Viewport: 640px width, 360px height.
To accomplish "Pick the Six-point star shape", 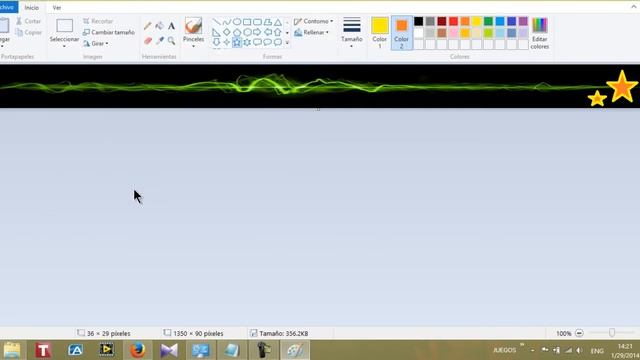I will tap(247, 42).
